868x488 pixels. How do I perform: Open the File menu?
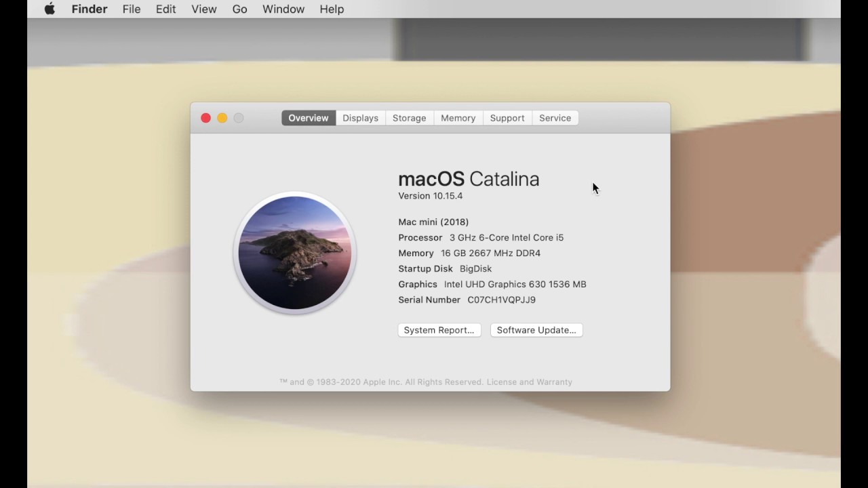click(x=132, y=9)
